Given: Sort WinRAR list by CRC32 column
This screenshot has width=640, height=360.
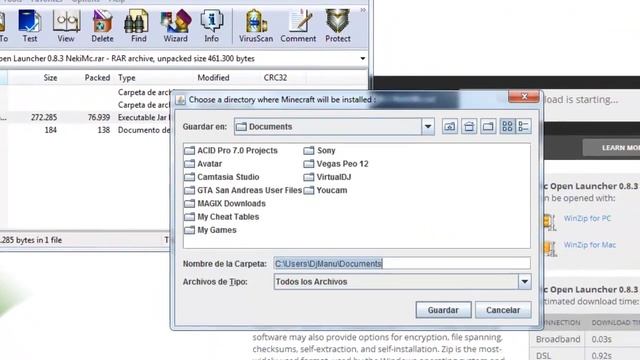Looking at the screenshot, I should (x=275, y=78).
